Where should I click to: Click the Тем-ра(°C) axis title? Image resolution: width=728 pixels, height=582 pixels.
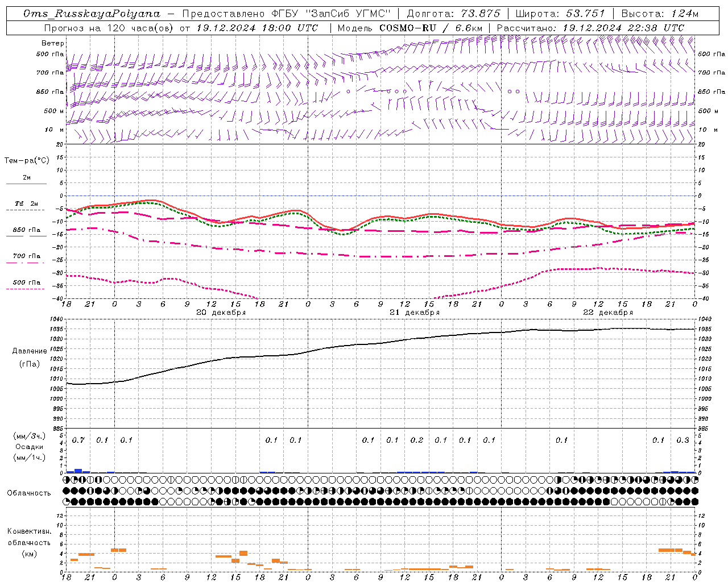(x=27, y=160)
